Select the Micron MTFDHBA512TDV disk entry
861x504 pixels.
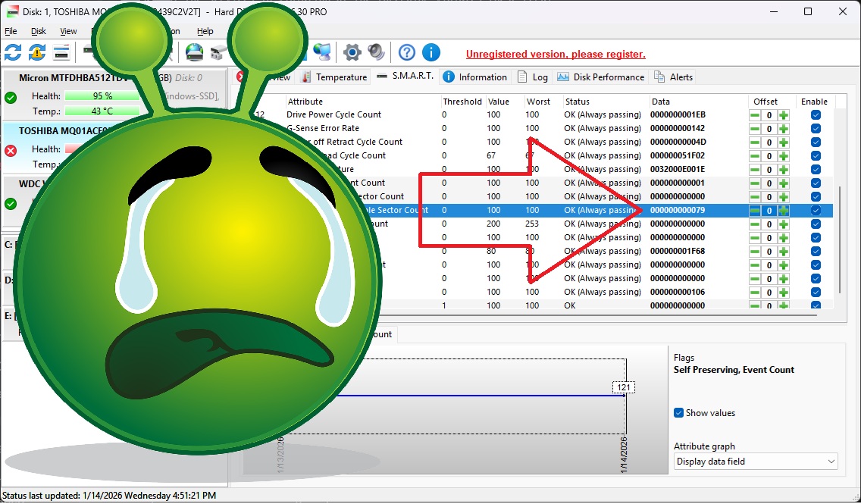pos(71,78)
